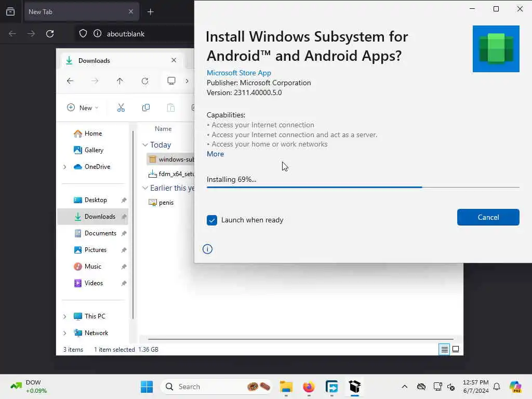
Task: Click the Cut scissors icon in File Explorer
Action: pyautogui.click(x=121, y=108)
